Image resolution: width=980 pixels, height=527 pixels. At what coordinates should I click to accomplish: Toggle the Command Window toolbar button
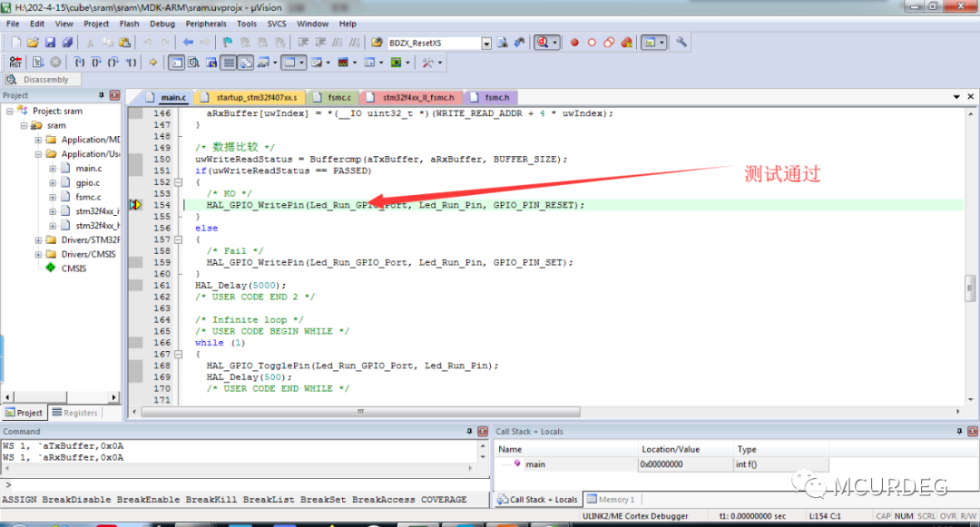[x=176, y=63]
